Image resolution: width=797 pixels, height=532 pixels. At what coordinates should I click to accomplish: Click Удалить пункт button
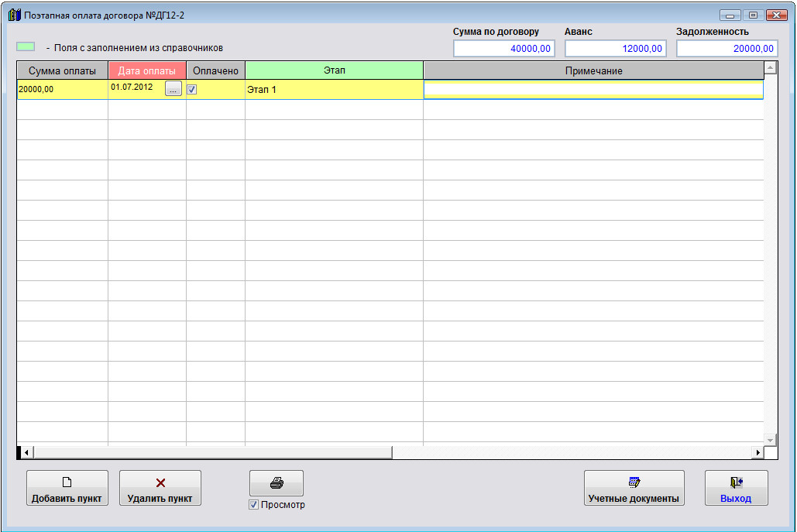tap(160, 488)
